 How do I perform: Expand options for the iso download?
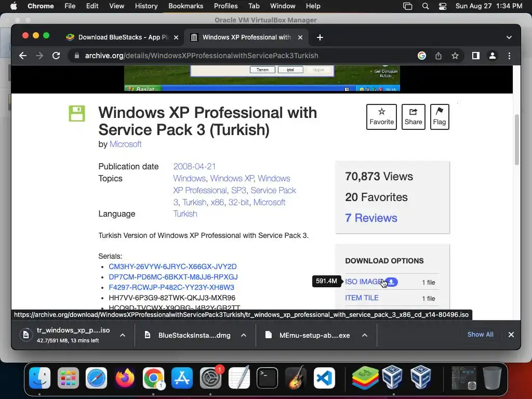coord(123,335)
